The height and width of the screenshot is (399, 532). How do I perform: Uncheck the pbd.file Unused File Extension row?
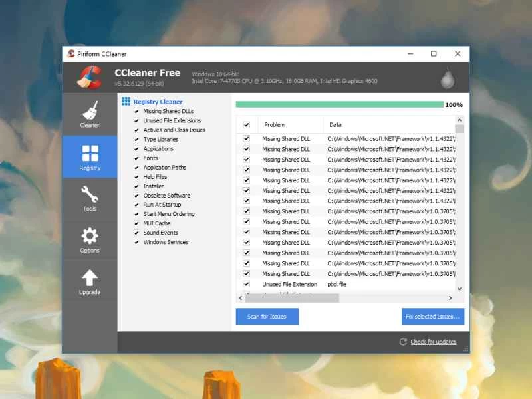pos(245,284)
